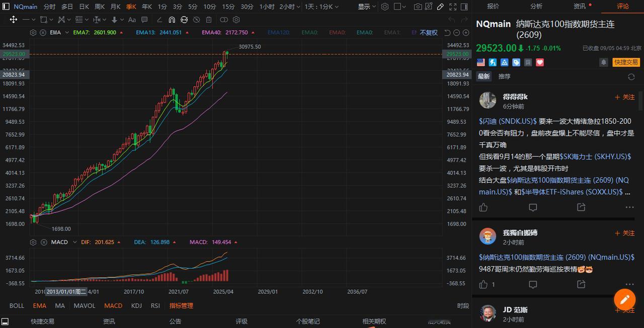Image resolution: width=644 pixels, height=328 pixels.
Task: Open the 2小时 interval dropdown
Action: pos(290,7)
